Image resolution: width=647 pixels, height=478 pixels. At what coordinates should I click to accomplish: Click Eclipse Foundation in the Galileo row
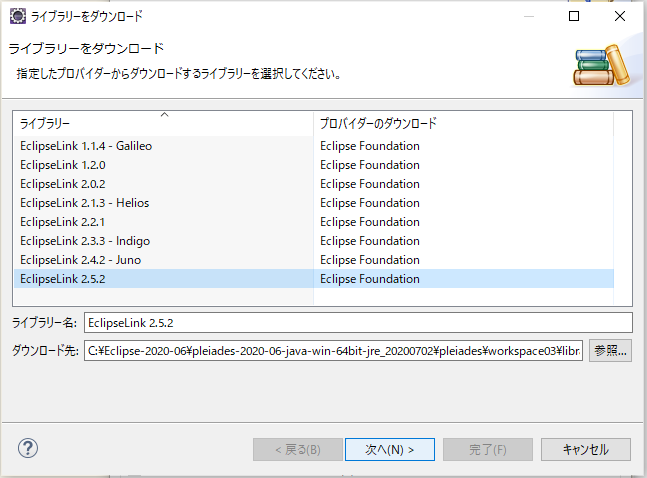[370, 146]
